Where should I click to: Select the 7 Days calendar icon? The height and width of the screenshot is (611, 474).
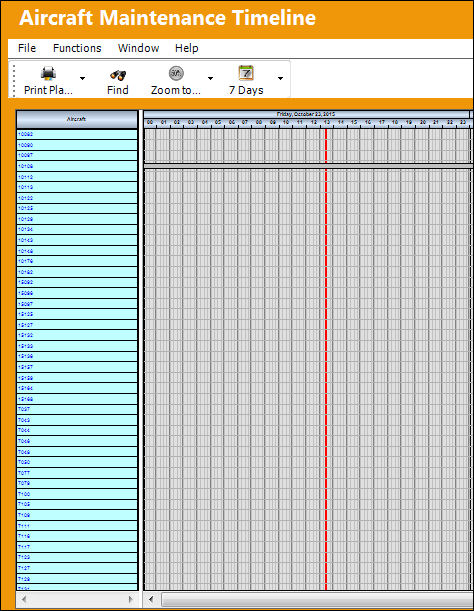pos(246,73)
